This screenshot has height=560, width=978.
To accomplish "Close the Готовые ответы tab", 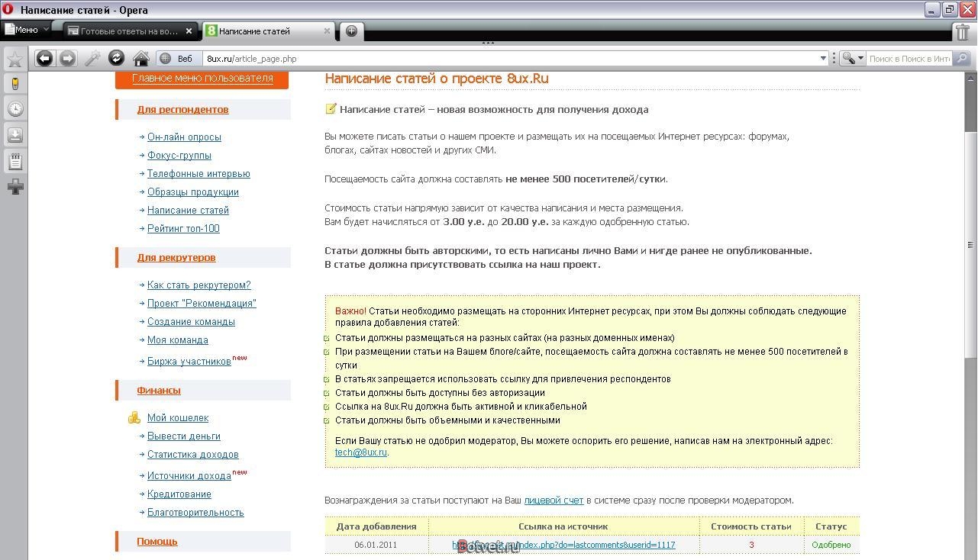I will click(x=189, y=31).
